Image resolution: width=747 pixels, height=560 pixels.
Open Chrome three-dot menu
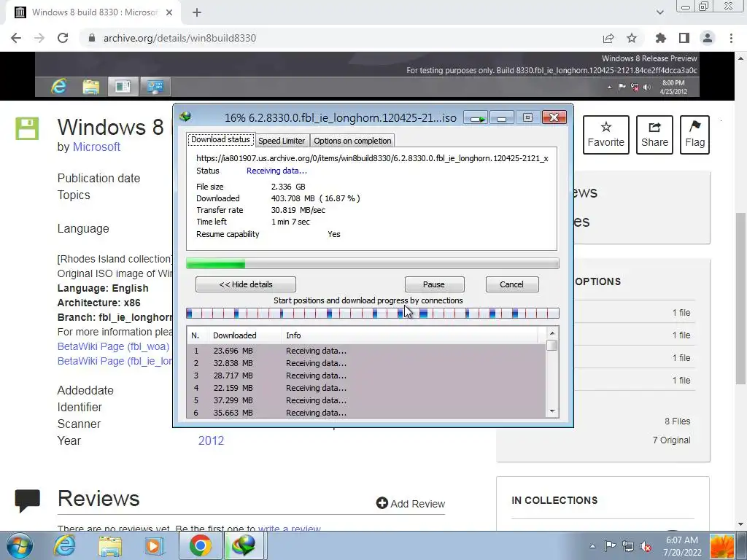coord(731,38)
